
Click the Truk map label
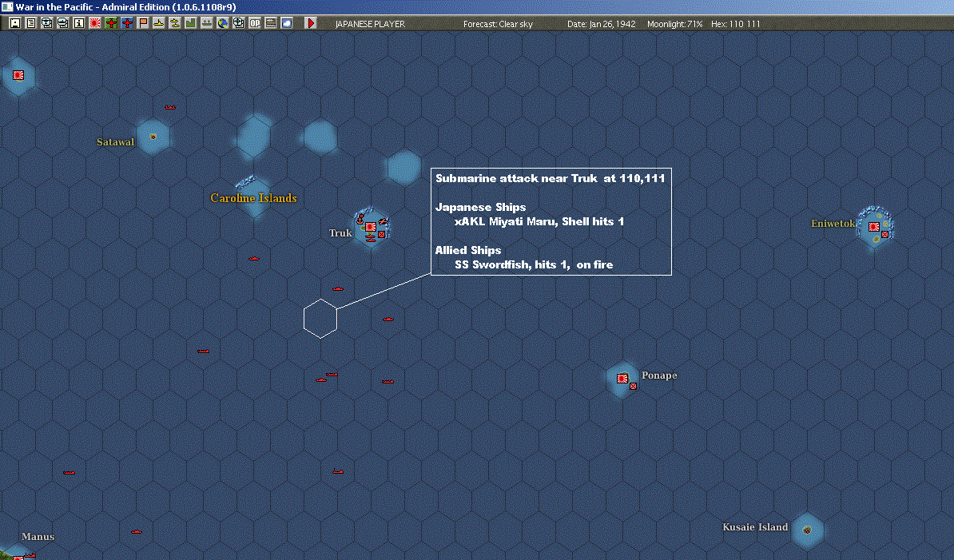tap(340, 233)
